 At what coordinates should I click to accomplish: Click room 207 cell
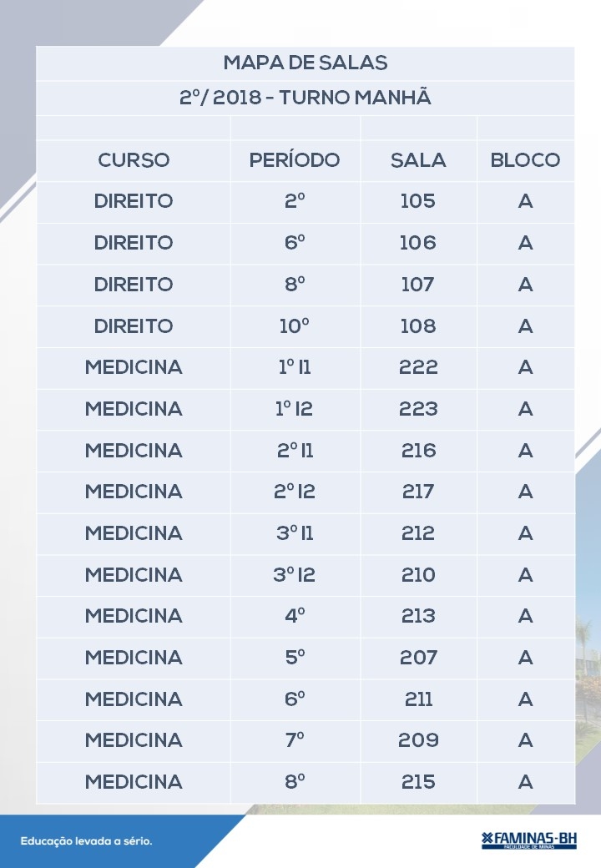[418, 658]
